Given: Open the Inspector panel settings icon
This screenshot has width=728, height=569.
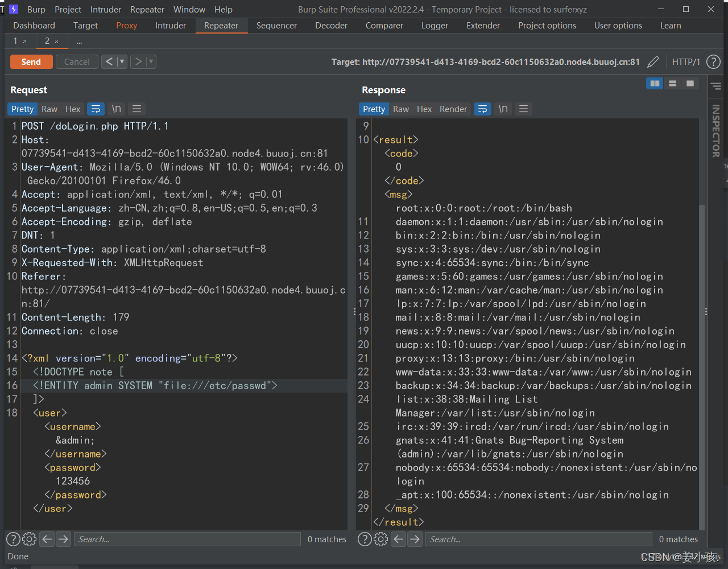Looking at the screenshot, I should click(x=716, y=86).
